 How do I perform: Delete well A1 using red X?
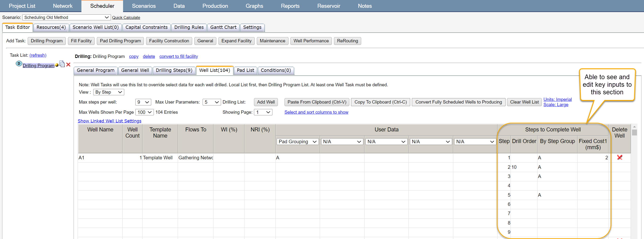pyautogui.click(x=619, y=157)
